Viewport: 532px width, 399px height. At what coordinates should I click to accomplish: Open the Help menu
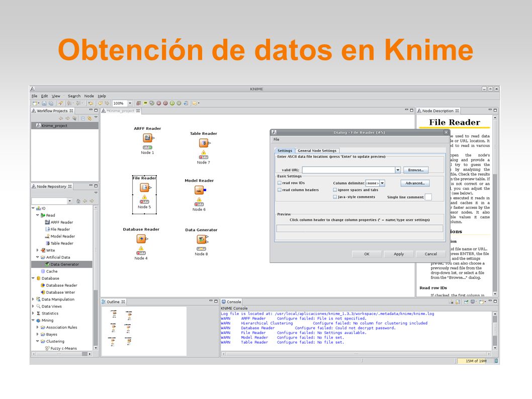(102, 96)
